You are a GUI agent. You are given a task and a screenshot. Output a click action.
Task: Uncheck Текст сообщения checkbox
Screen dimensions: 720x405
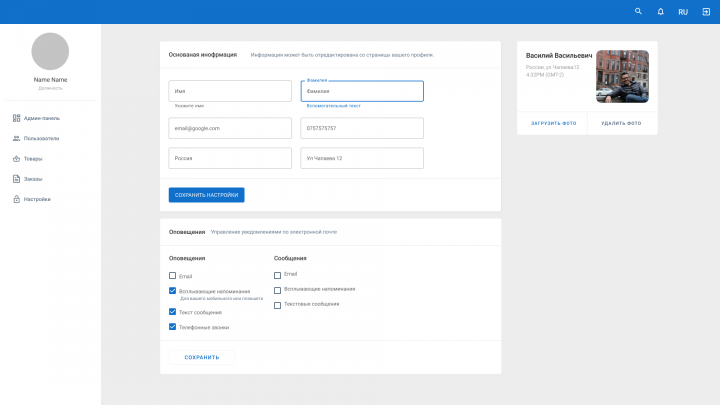coord(173,312)
